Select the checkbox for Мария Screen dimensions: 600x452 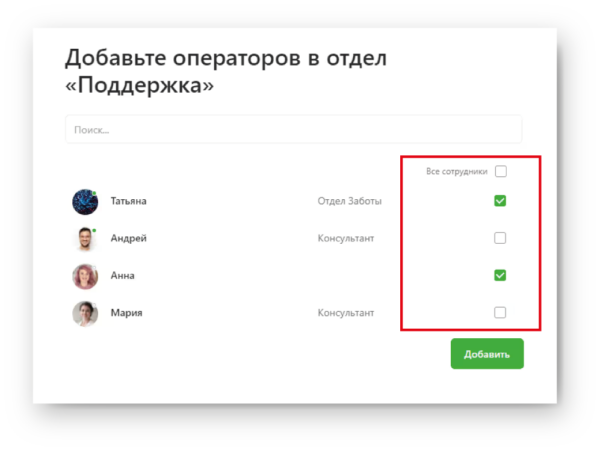[x=500, y=313]
